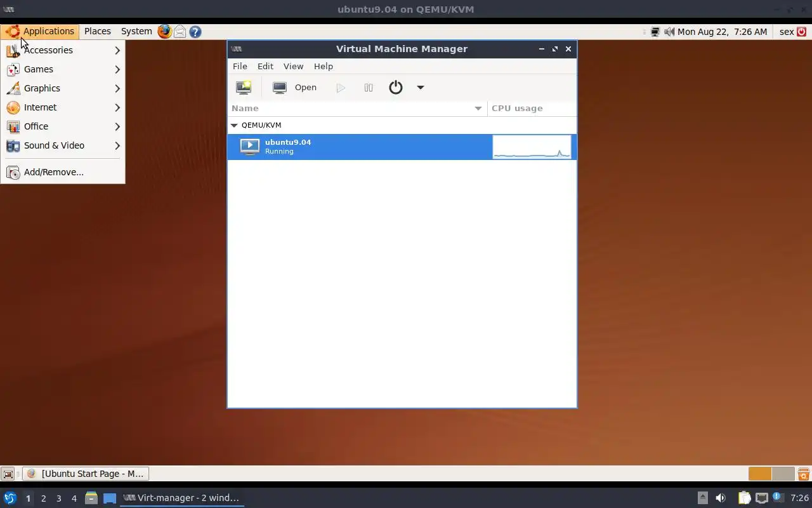Click the blue help question mark icon
This screenshot has width=812, height=508.
pos(195,31)
